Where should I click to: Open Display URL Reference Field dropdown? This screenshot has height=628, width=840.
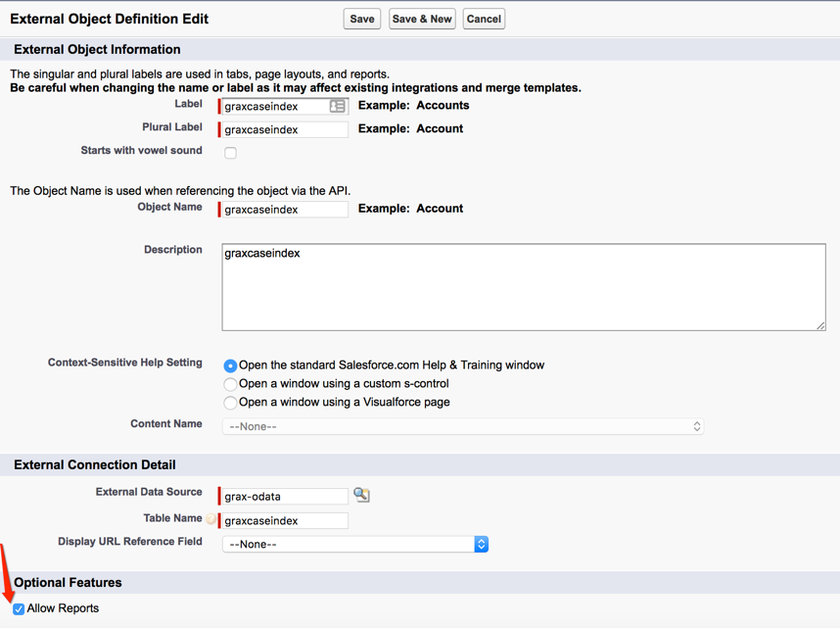click(355, 544)
